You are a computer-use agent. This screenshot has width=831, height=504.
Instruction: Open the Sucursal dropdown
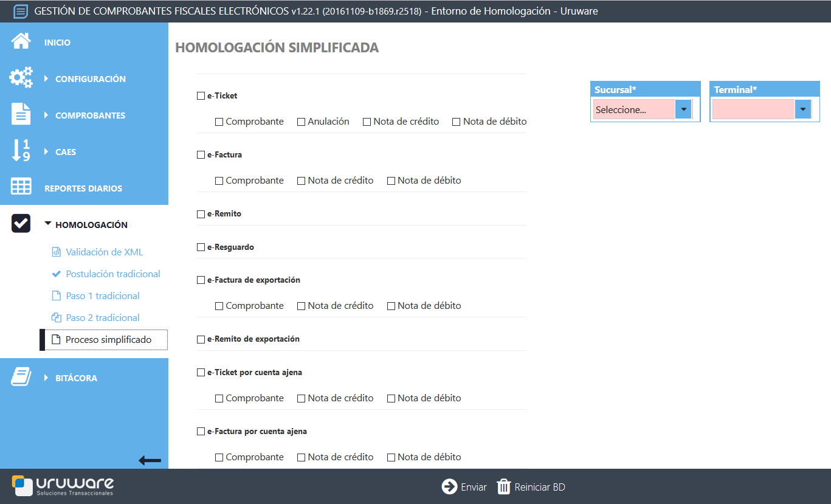(682, 109)
